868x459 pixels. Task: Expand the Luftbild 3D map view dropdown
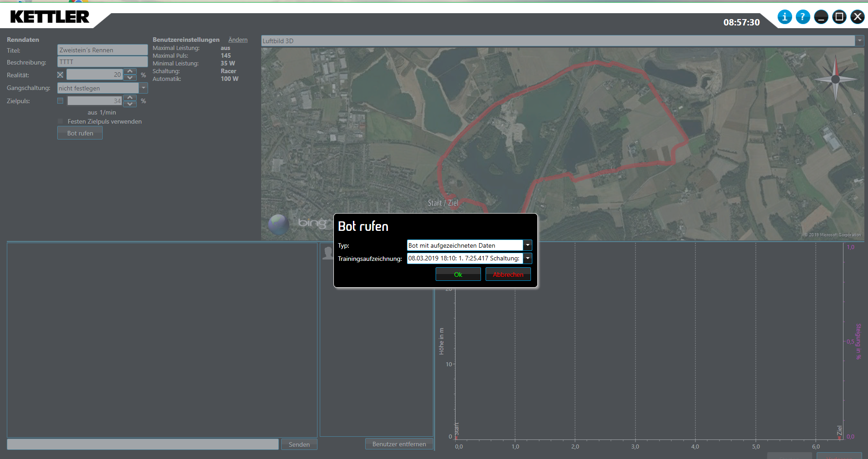point(859,41)
